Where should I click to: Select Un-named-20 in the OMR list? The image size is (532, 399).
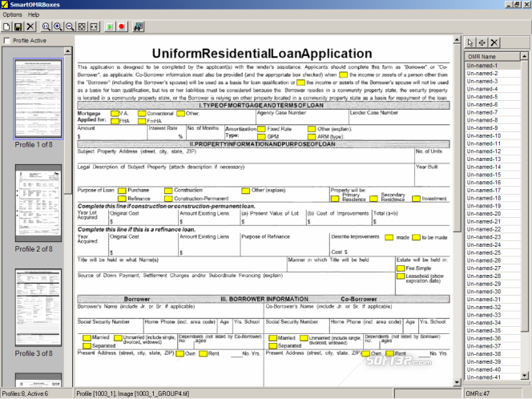click(x=493, y=214)
